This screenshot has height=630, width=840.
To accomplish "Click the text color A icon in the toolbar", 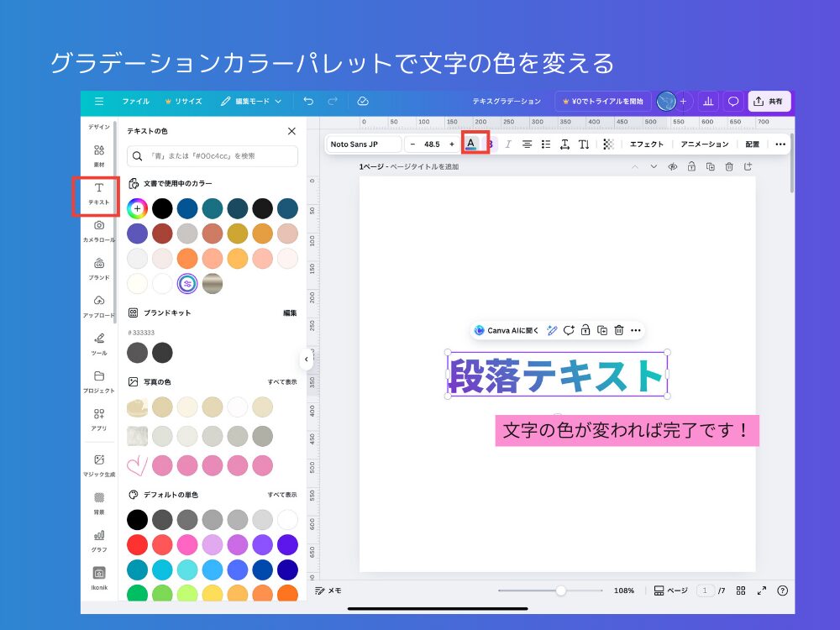I will 472,144.
